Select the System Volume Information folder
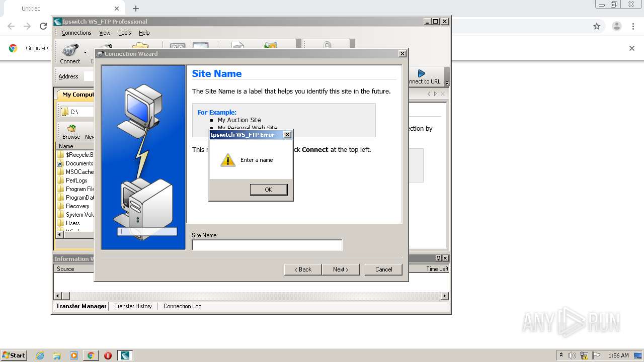 (x=75, y=215)
